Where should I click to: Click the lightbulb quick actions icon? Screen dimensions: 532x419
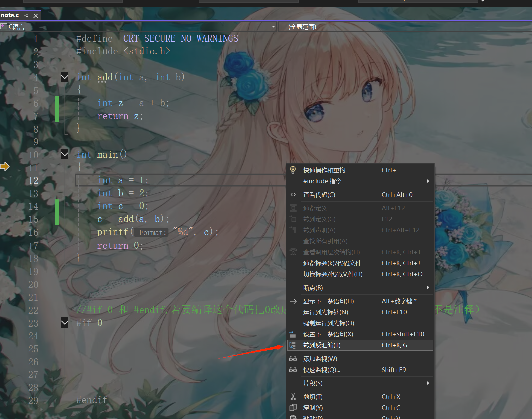(x=293, y=170)
